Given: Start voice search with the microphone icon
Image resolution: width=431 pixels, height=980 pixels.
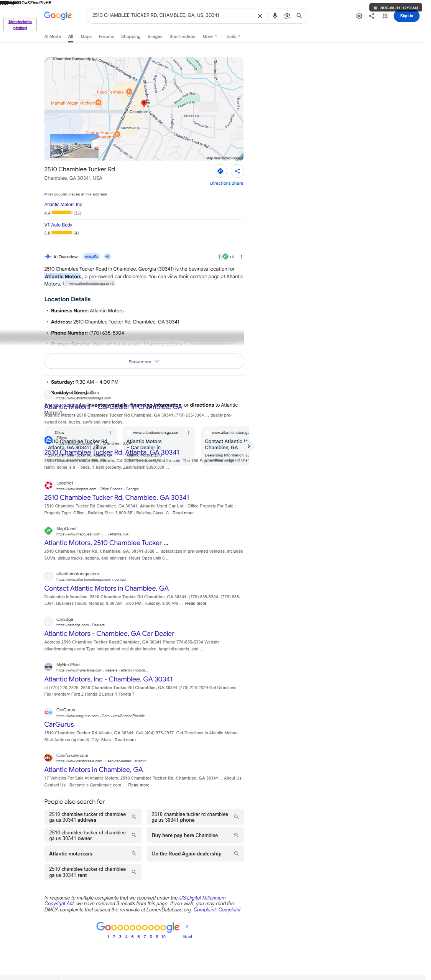Looking at the screenshot, I should pos(275,16).
